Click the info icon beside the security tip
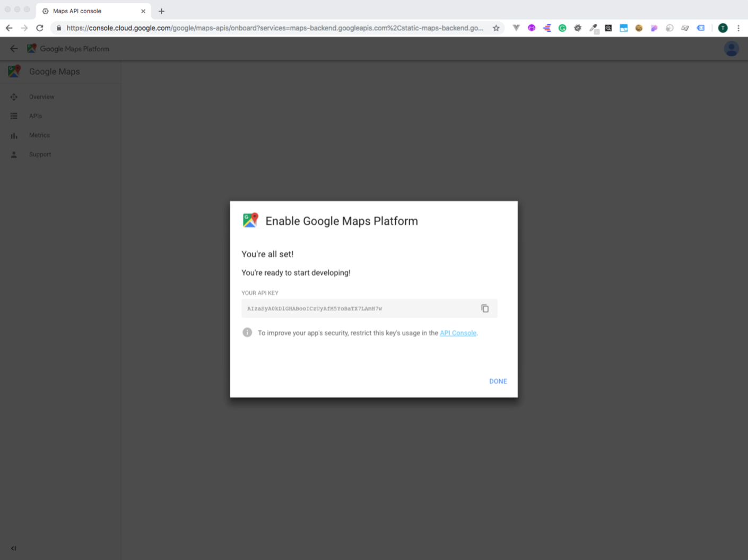Screen dimensions: 748x560 247,332
